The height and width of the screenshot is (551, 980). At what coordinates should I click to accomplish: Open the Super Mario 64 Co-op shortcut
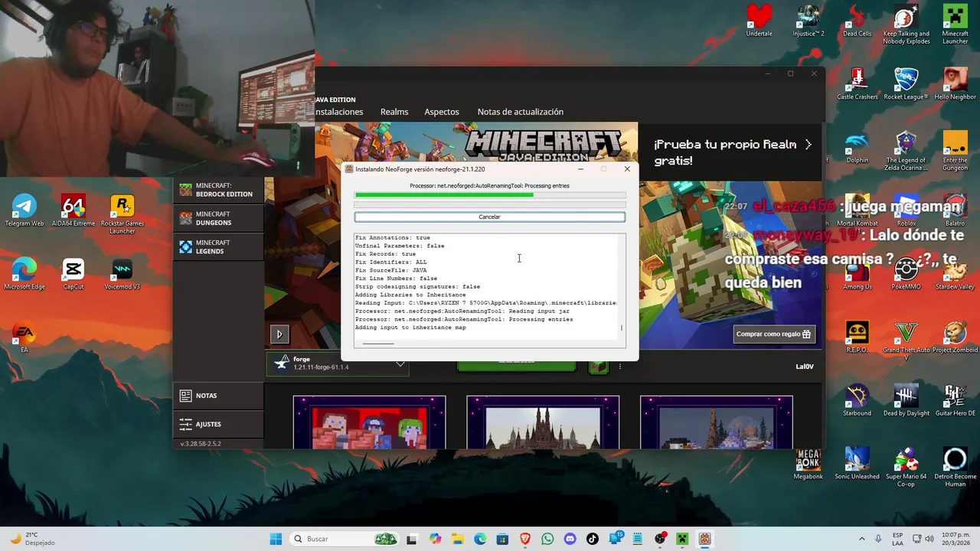(906, 468)
